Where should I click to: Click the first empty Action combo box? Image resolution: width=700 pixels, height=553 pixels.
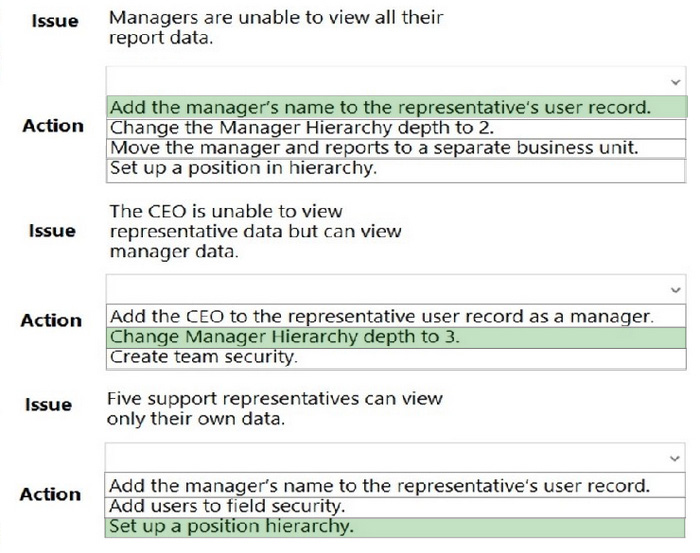(x=396, y=81)
